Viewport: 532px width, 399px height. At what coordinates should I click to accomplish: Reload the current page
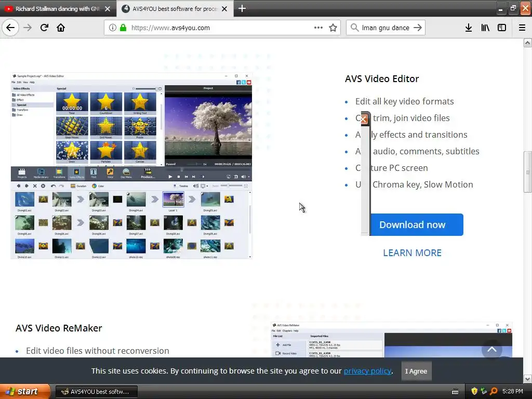44,28
